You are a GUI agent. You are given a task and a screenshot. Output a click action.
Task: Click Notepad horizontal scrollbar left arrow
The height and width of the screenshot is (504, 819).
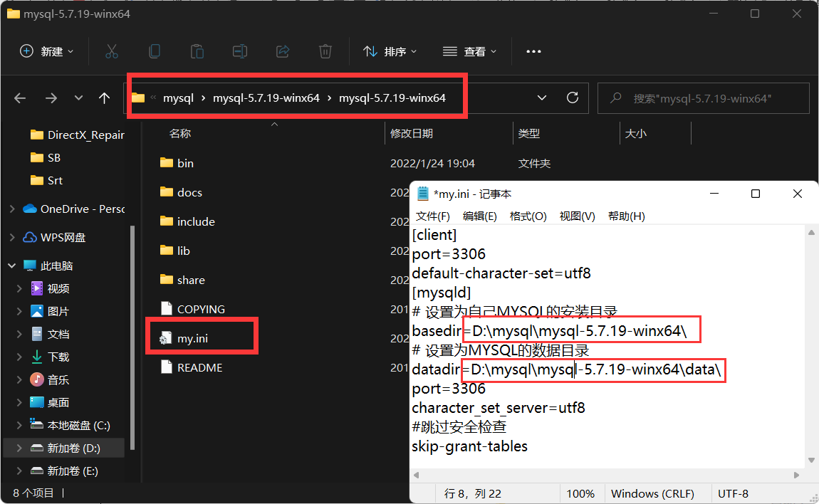[x=417, y=476]
